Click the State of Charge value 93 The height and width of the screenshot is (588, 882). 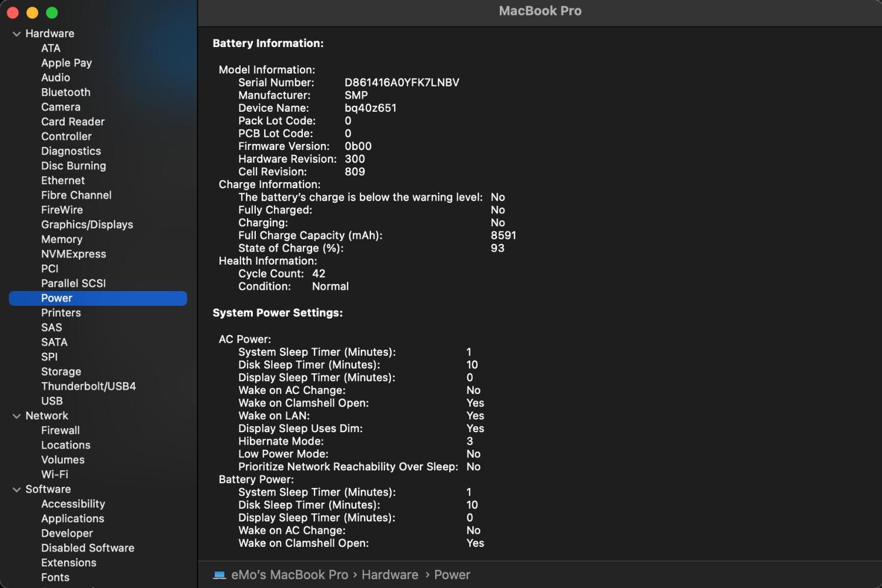point(497,248)
